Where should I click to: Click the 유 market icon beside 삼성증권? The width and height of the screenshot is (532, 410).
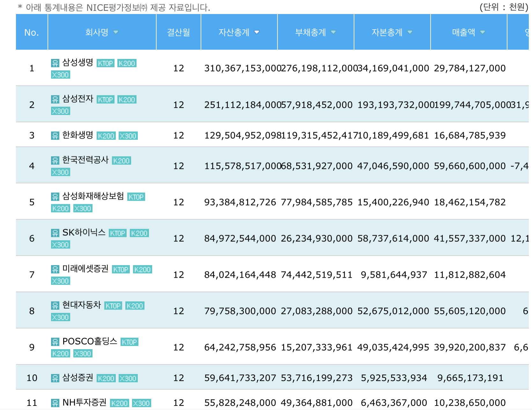point(55,378)
